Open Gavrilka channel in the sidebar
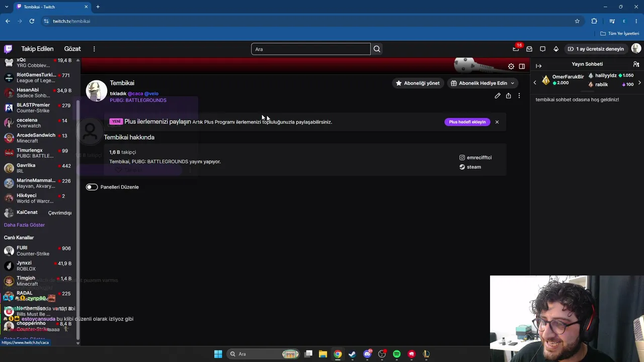Viewport: 644px width, 362px height. 39,168
